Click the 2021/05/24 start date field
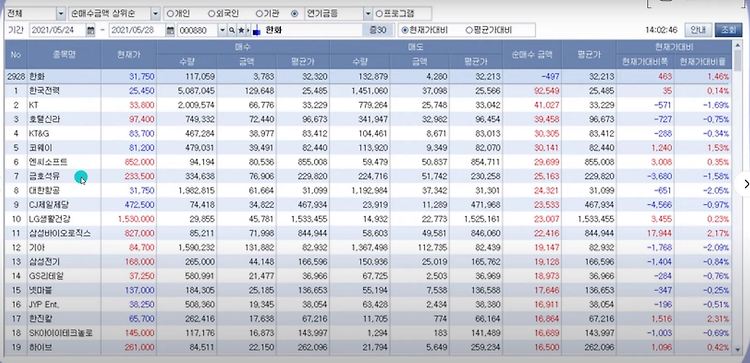The width and height of the screenshot is (750, 363). coord(58,31)
